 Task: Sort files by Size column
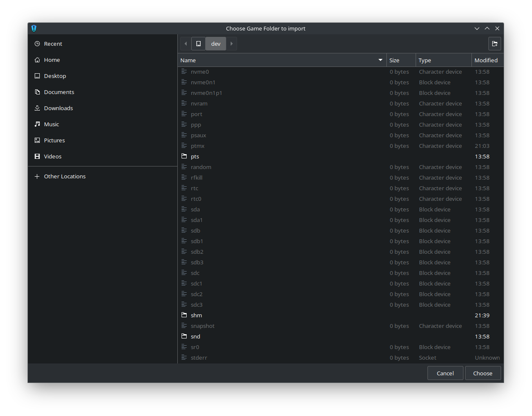(x=400, y=60)
